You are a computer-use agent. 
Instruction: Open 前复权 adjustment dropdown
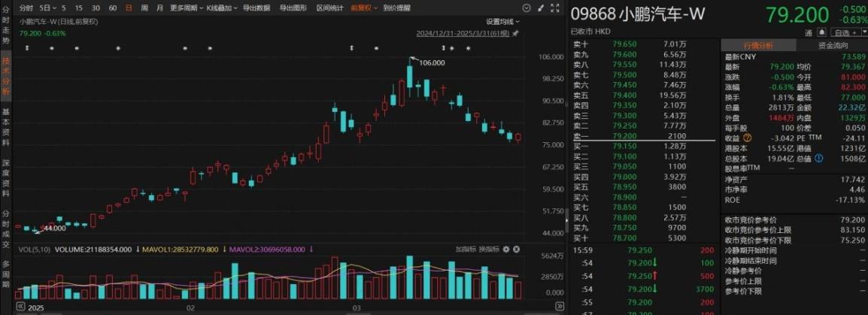coord(364,8)
